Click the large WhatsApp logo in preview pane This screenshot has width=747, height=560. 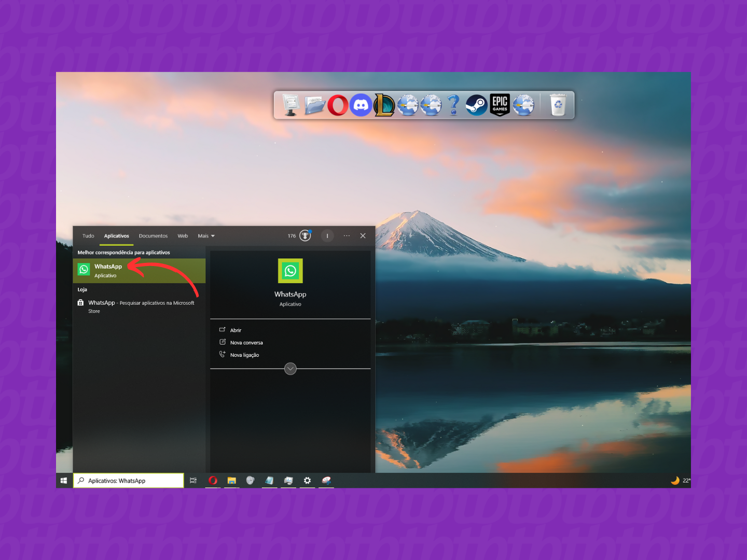[290, 271]
